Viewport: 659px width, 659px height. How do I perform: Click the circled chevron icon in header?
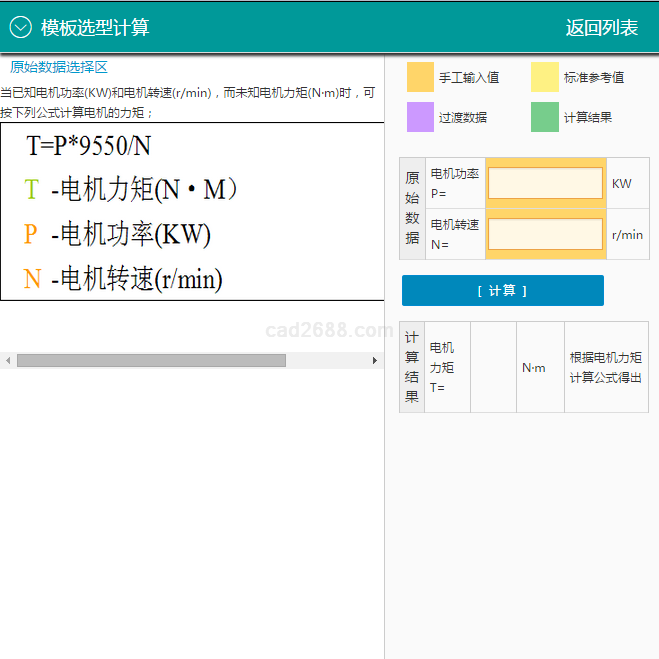(21, 28)
